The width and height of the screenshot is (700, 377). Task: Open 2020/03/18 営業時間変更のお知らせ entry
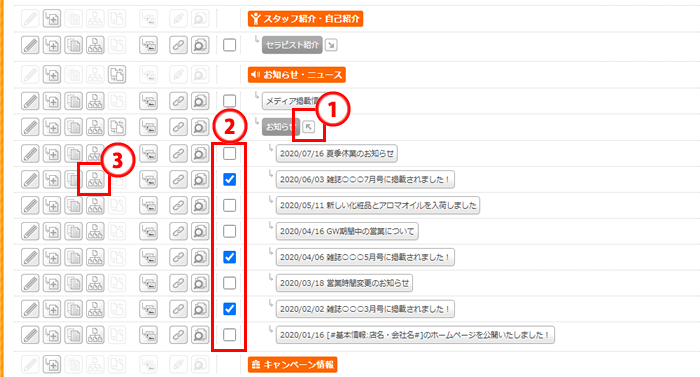coord(344,283)
